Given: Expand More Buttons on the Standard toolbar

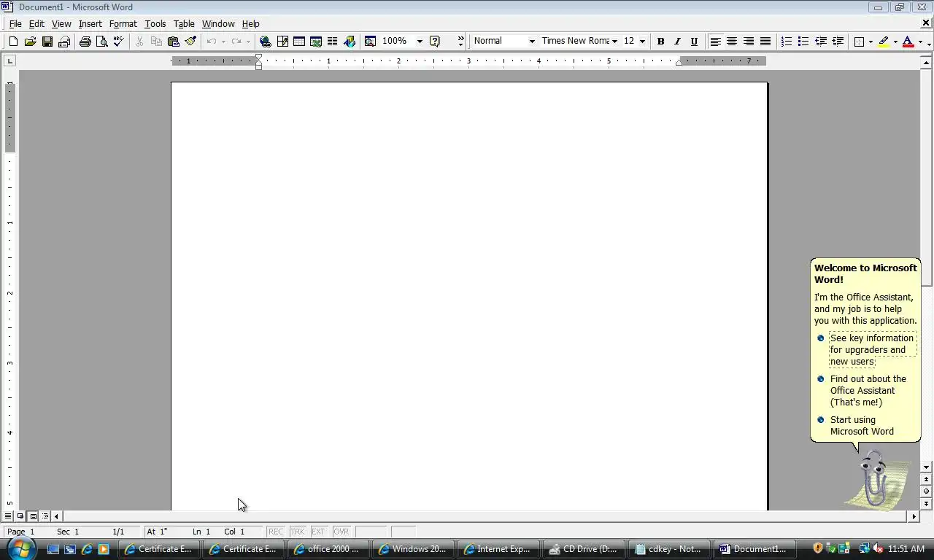Looking at the screenshot, I should (x=460, y=42).
